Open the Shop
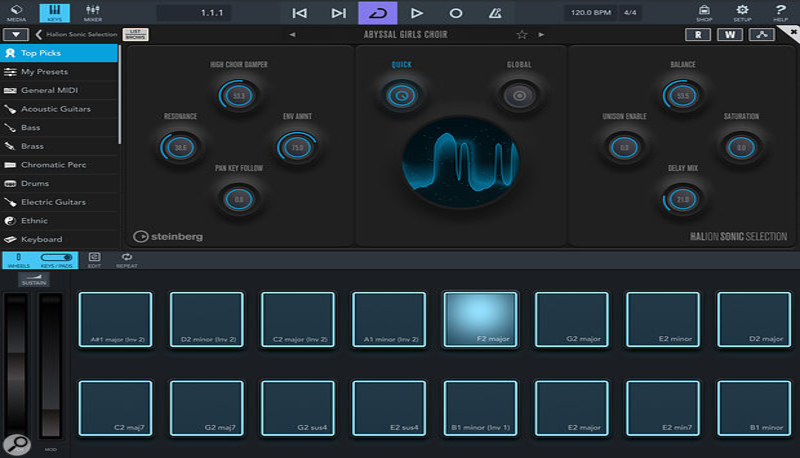The width and height of the screenshot is (800, 458). point(704,13)
